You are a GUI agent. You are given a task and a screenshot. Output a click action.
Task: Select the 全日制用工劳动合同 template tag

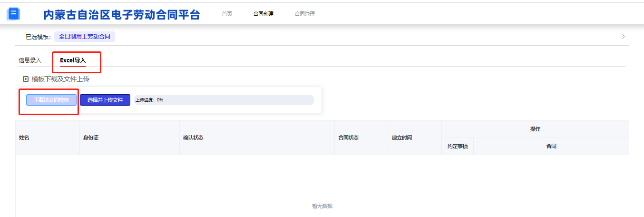[85, 37]
